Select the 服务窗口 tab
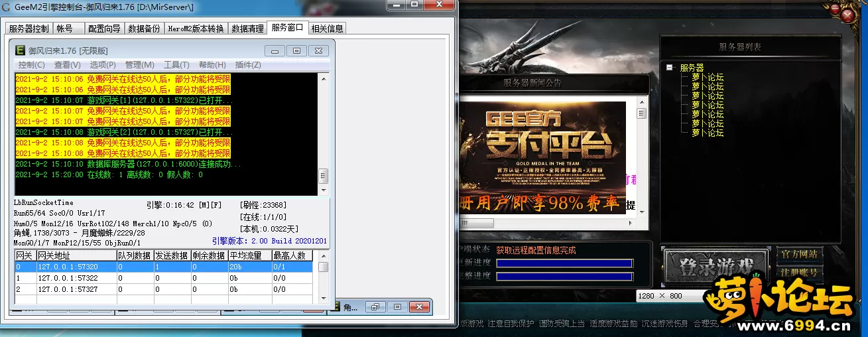This screenshot has width=868, height=337. [x=287, y=27]
